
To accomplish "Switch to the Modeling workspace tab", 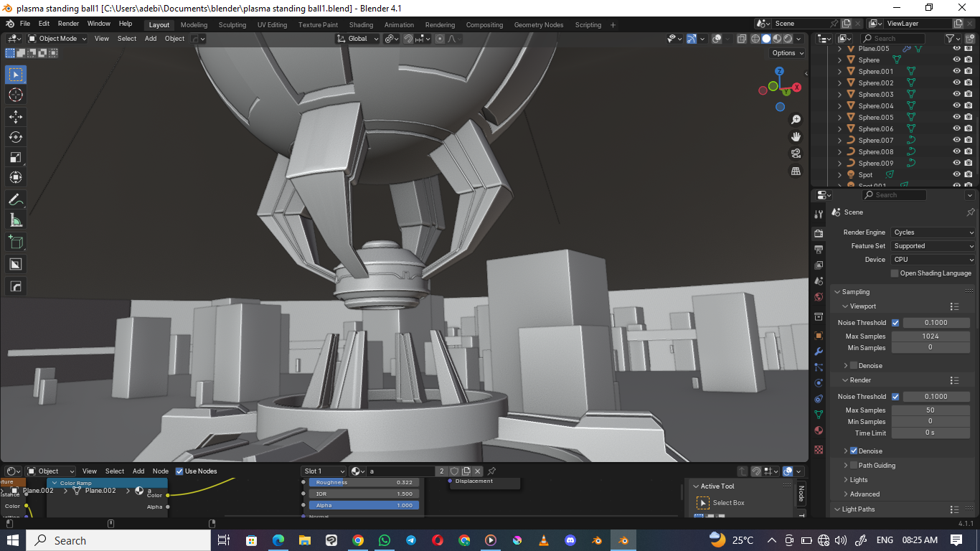I will click(x=194, y=25).
